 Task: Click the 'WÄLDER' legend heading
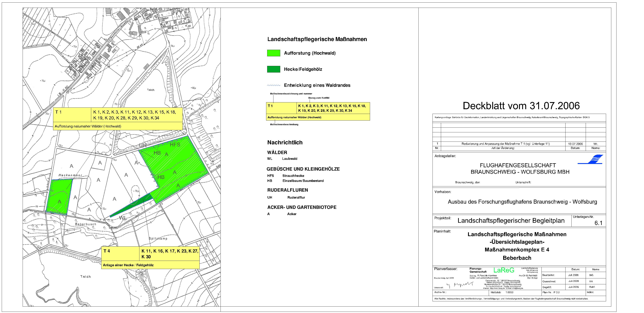click(277, 152)
